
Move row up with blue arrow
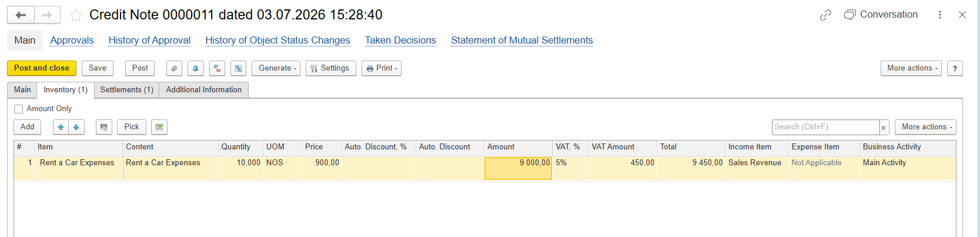[x=61, y=127]
